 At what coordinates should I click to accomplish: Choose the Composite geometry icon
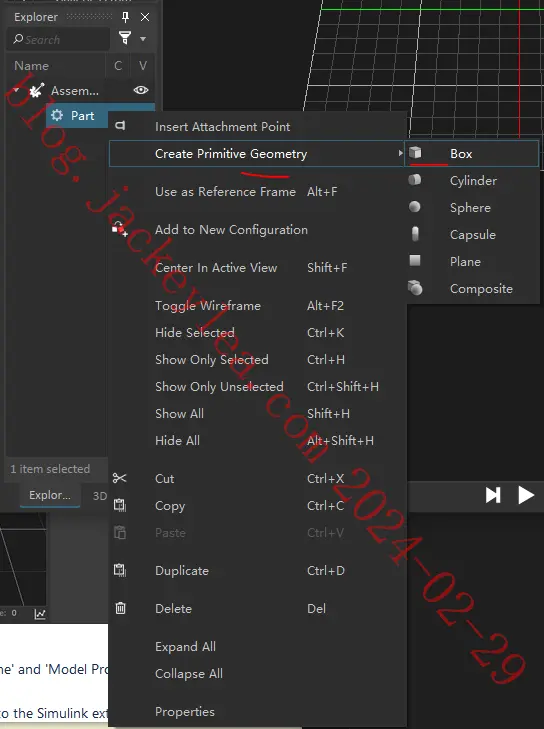click(x=415, y=288)
